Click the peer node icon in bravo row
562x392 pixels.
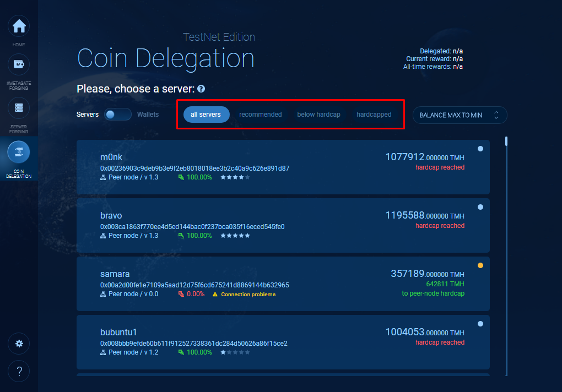coord(103,236)
